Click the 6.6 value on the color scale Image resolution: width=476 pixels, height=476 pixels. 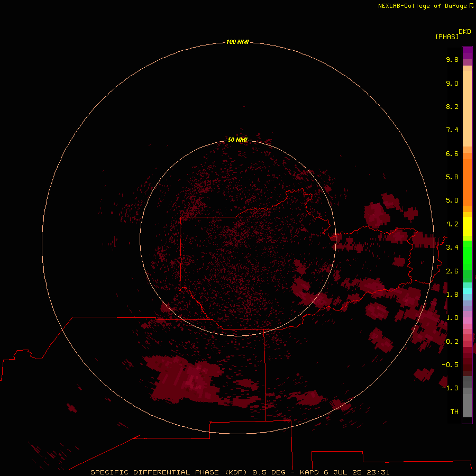click(x=452, y=153)
